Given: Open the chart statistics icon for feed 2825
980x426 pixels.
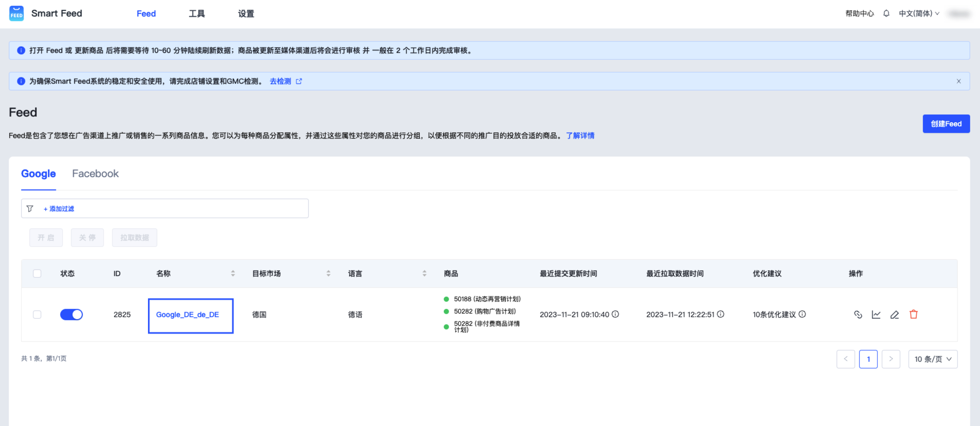Looking at the screenshot, I should [x=876, y=315].
